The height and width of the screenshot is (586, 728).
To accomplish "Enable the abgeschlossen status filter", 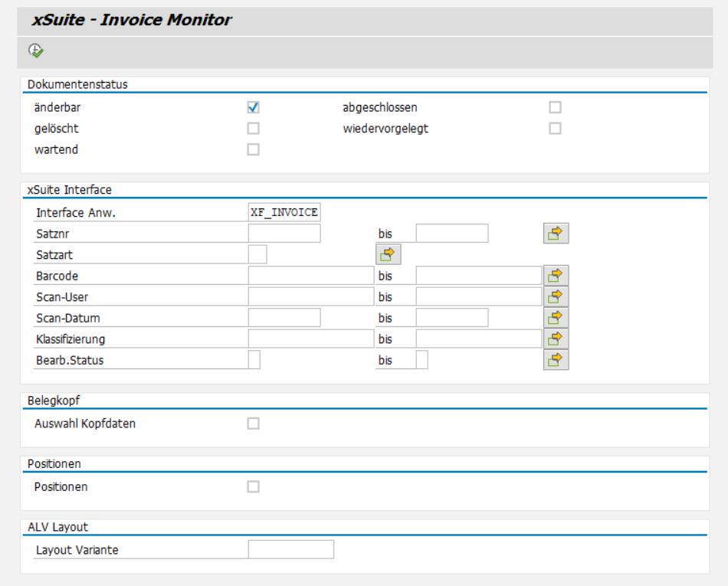I will point(554,106).
